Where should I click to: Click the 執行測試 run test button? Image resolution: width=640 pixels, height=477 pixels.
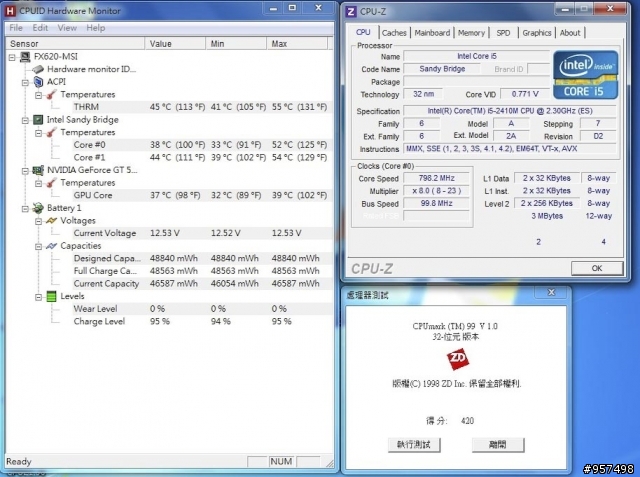pos(414,445)
